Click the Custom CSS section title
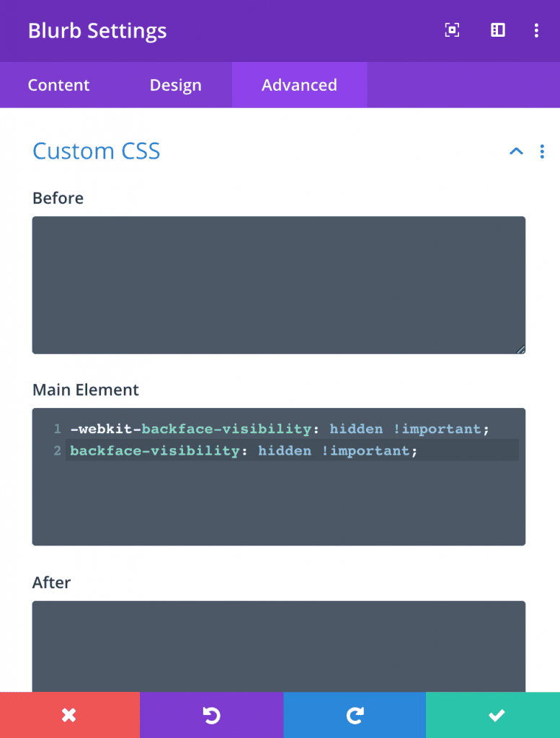The width and height of the screenshot is (560, 738). [97, 151]
